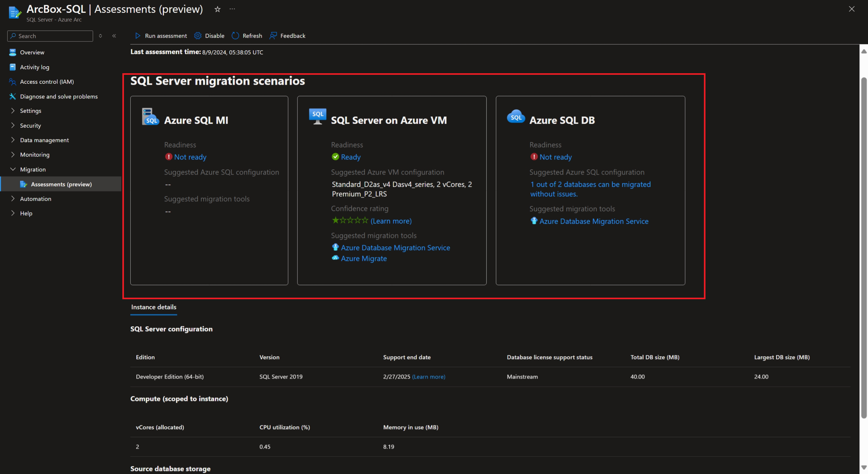The height and width of the screenshot is (474, 868).
Task: Open Diagnose and solve problems
Action: pos(59,96)
